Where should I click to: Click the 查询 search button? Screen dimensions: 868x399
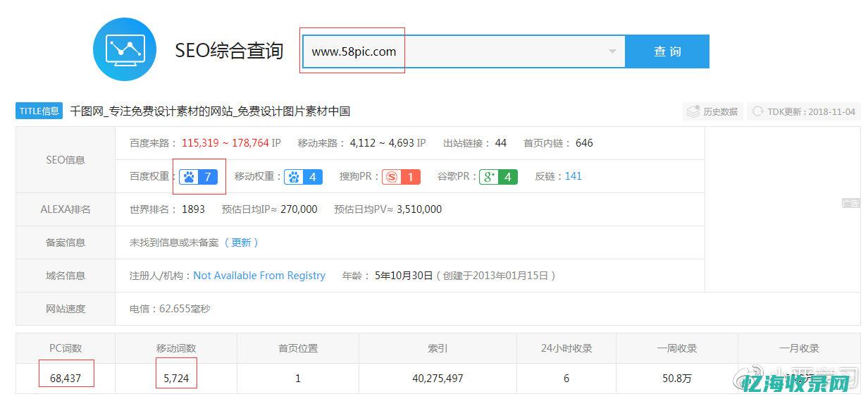667,51
